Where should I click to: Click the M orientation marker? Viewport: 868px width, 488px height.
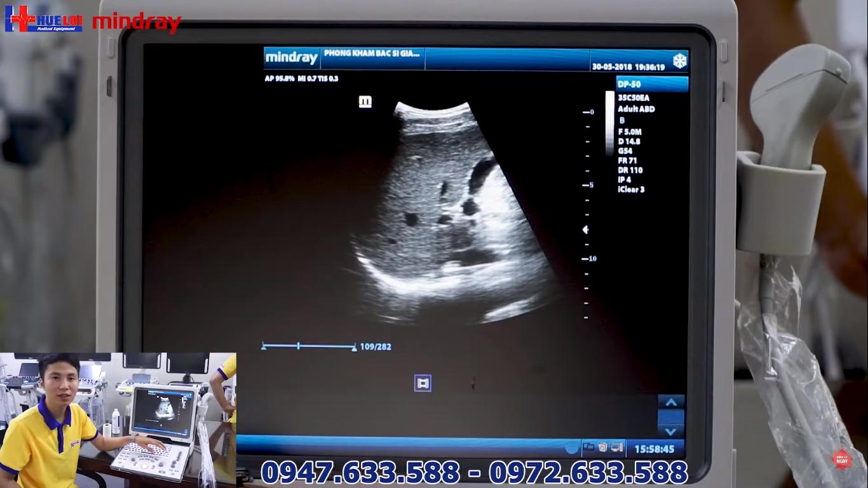click(x=365, y=102)
